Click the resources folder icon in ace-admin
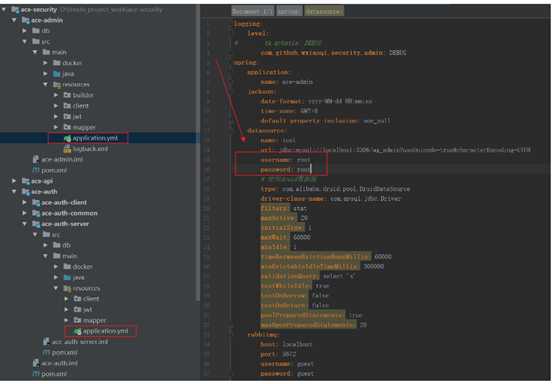Image resolution: width=554 pixels, height=384 pixels. click(57, 84)
